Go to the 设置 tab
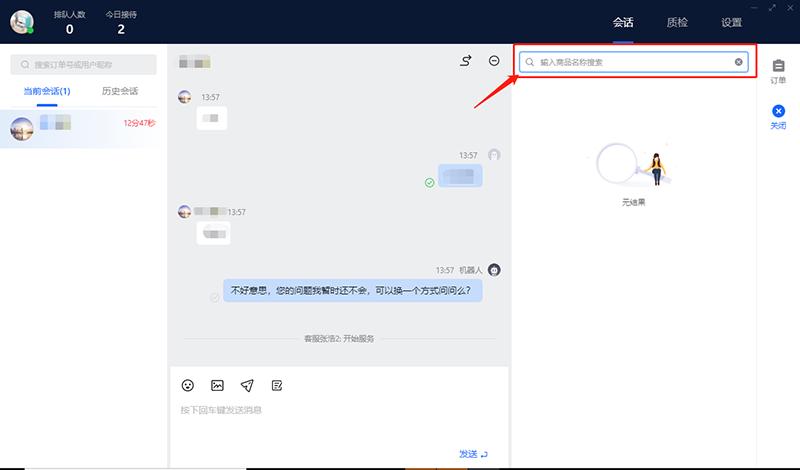This screenshot has height=470, width=800. [731, 22]
